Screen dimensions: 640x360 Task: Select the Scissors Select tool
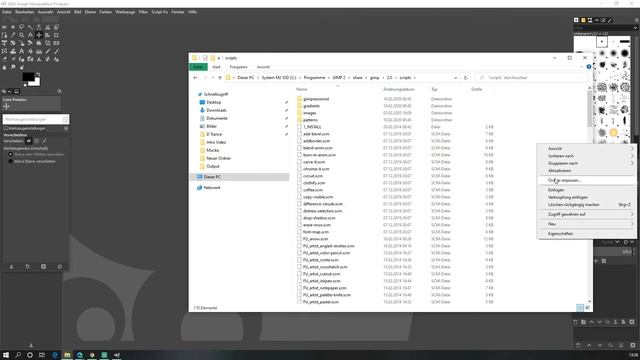tap(47, 27)
